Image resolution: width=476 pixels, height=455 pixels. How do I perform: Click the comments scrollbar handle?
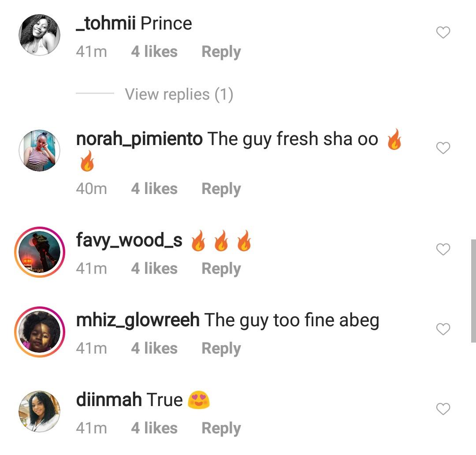473,291
